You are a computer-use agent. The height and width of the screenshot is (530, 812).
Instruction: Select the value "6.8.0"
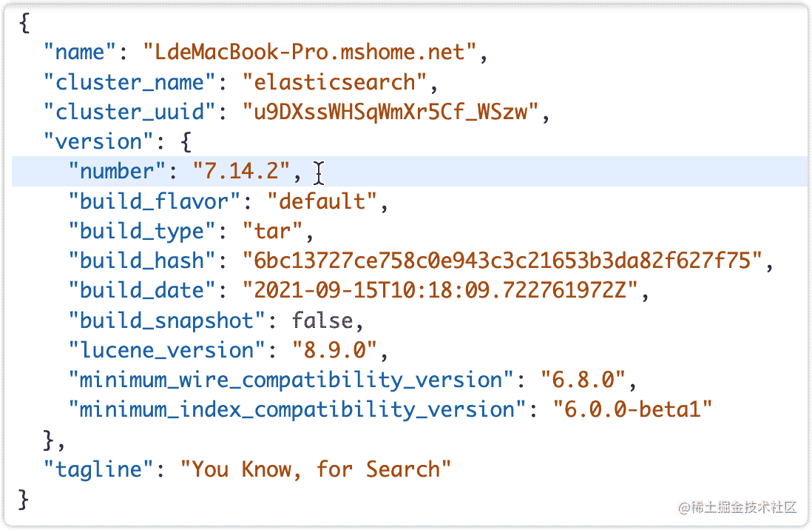click(583, 380)
